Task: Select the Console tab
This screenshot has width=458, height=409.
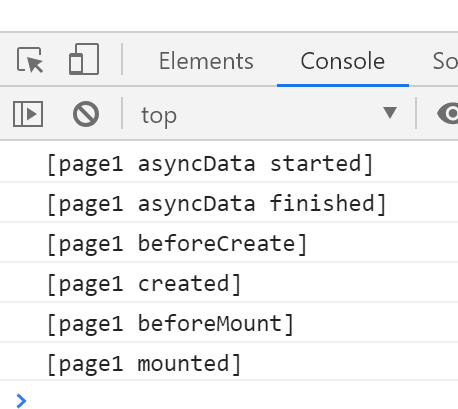Action: tap(343, 61)
